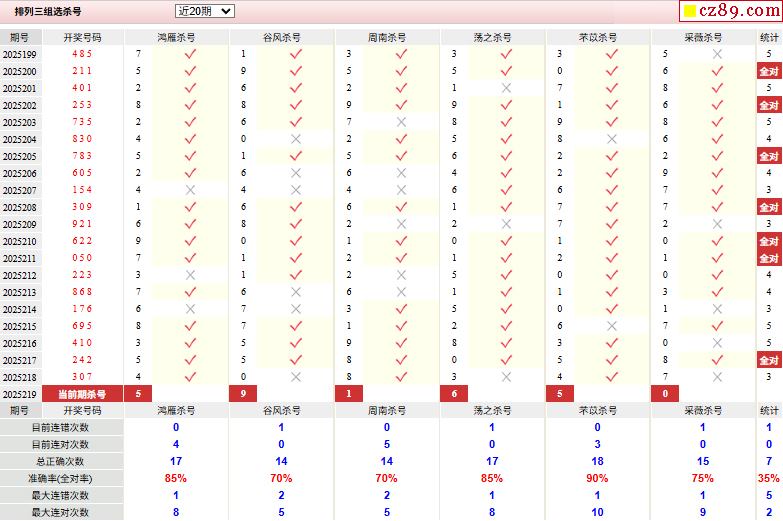Click the gray X for 谷风杀号 in row 2025204
This screenshot has height=521, width=783.
click(296, 139)
